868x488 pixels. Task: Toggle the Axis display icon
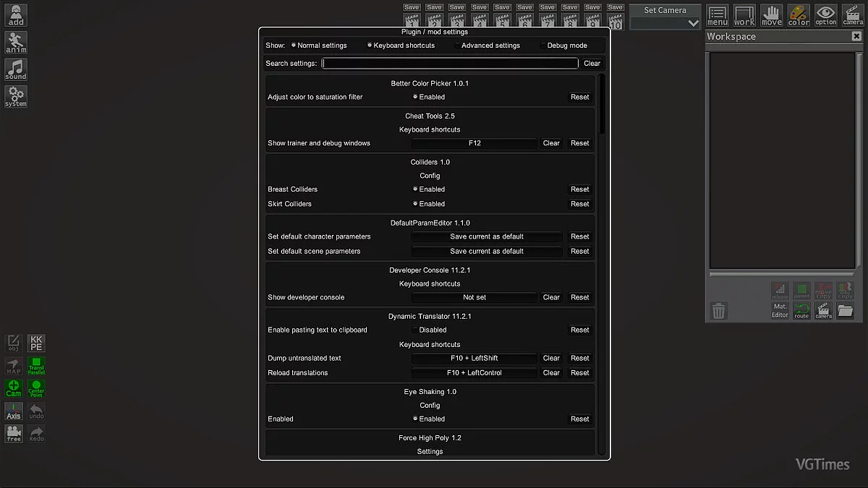coord(14,411)
